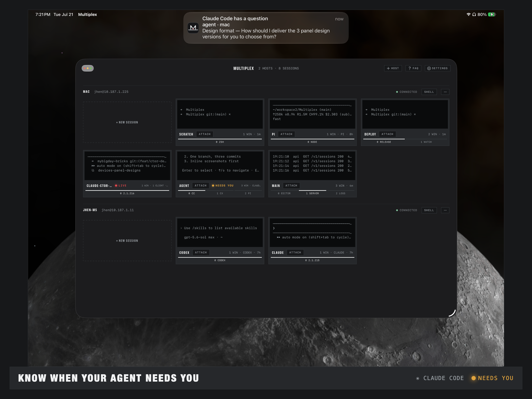Click the 7:21 PM clock
The width and height of the screenshot is (532, 399).
43,14
